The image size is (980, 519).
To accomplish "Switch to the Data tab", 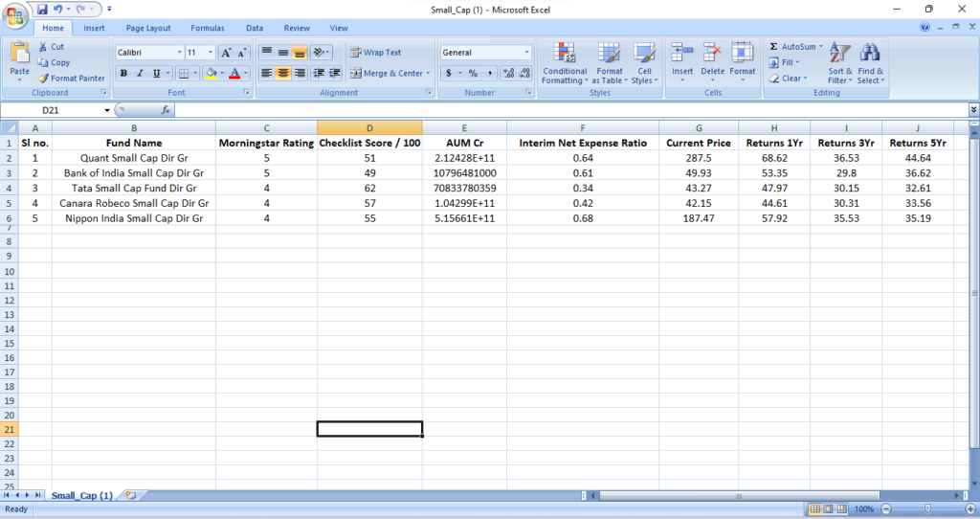I will click(255, 28).
